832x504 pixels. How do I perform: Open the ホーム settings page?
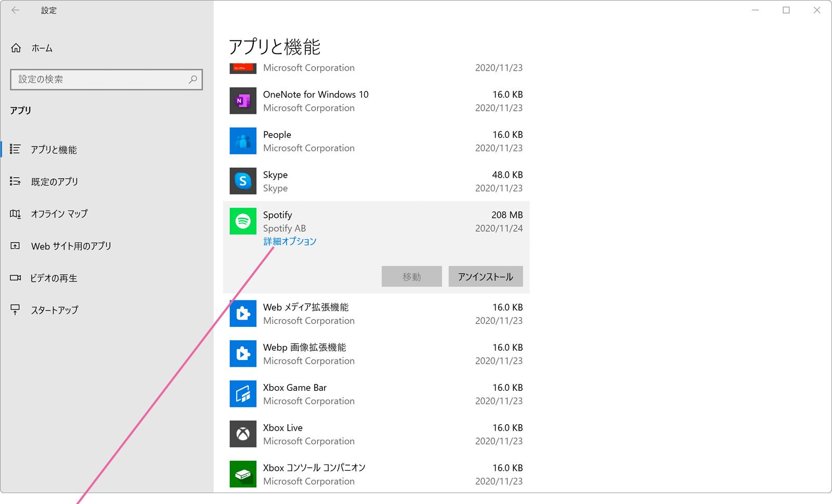tap(42, 48)
